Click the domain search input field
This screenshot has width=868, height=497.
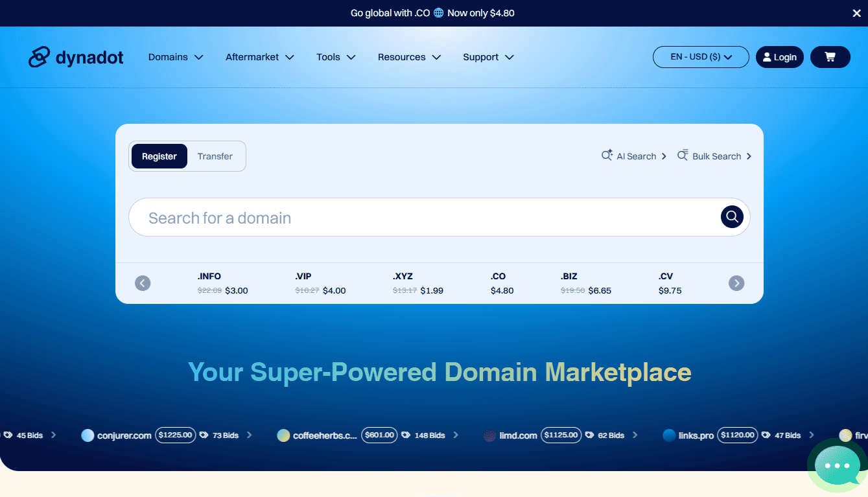pyautogui.click(x=389, y=217)
